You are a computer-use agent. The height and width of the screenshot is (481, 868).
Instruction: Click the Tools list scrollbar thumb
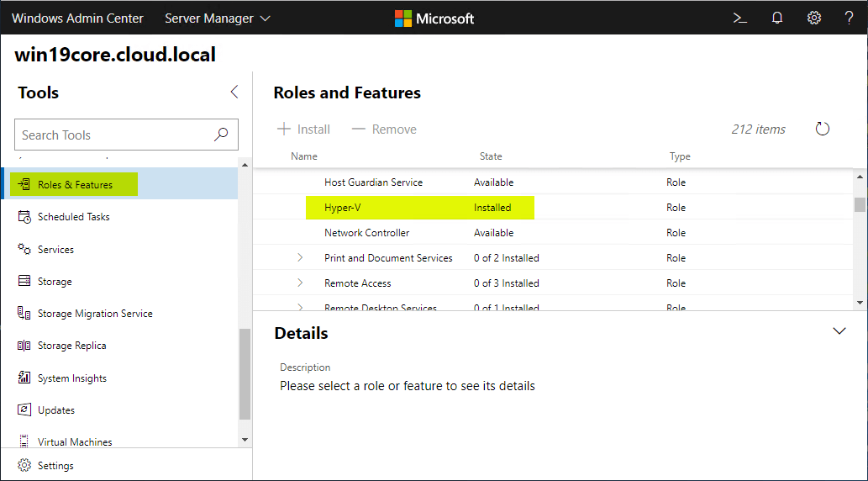coord(245,374)
